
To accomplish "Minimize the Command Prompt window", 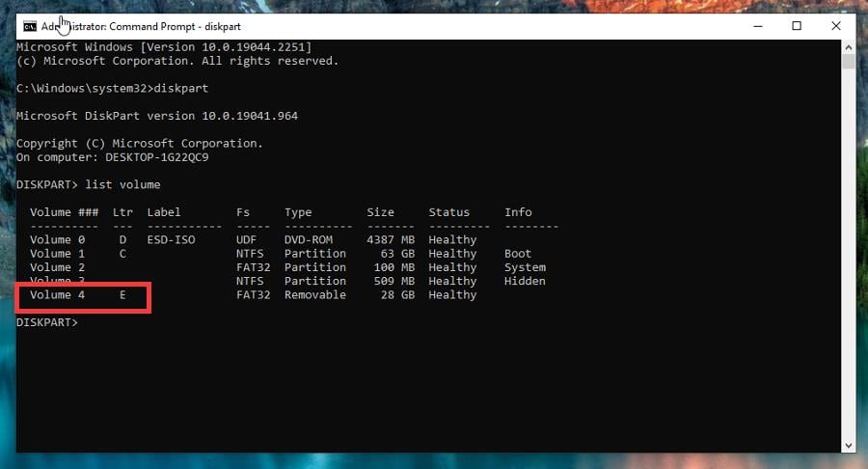I will (758, 26).
